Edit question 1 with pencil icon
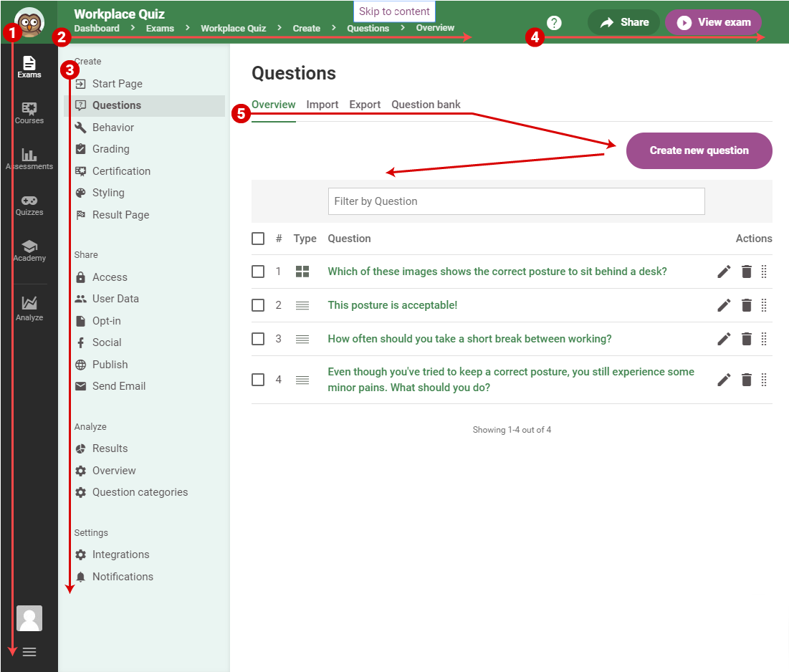Screen dimensions: 789x672 click(724, 272)
